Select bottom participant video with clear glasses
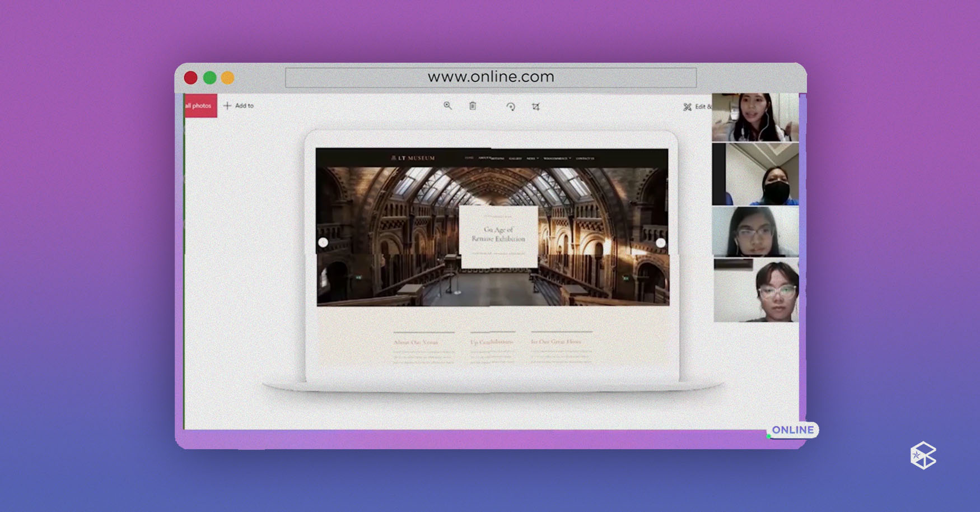980x512 pixels. tap(756, 290)
